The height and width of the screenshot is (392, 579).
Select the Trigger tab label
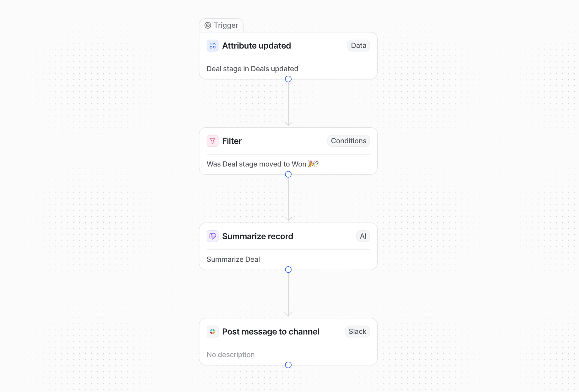226,25
